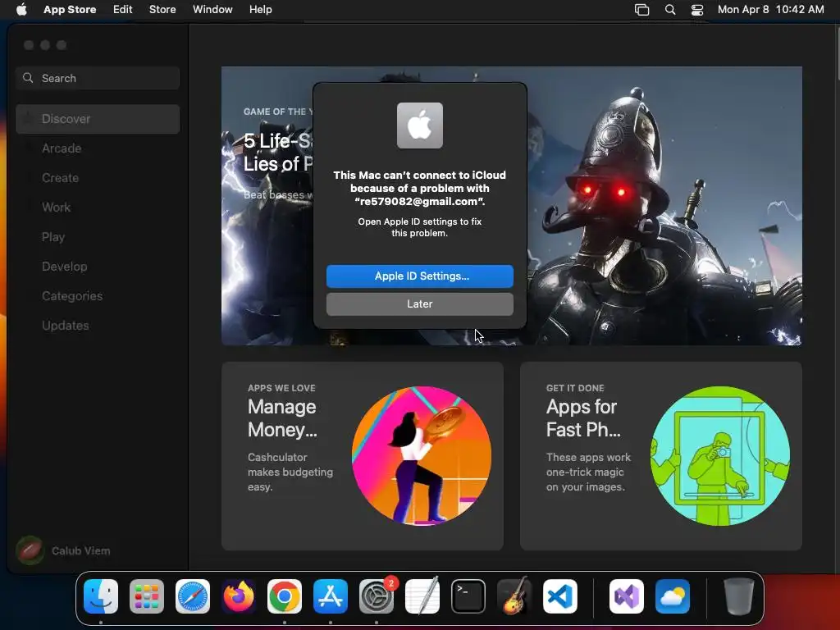This screenshot has width=840, height=630.
Task: Open Trash from the Dock
Action: [x=739, y=596]
